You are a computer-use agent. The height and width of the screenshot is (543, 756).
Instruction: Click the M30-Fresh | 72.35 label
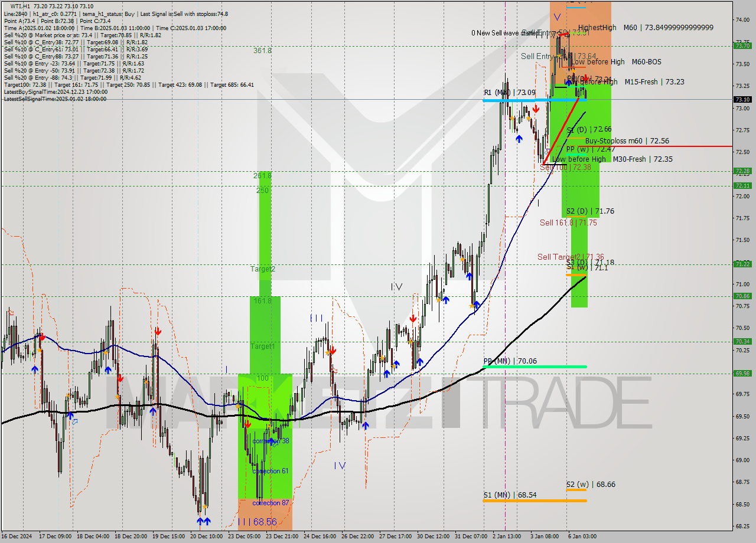643,159
